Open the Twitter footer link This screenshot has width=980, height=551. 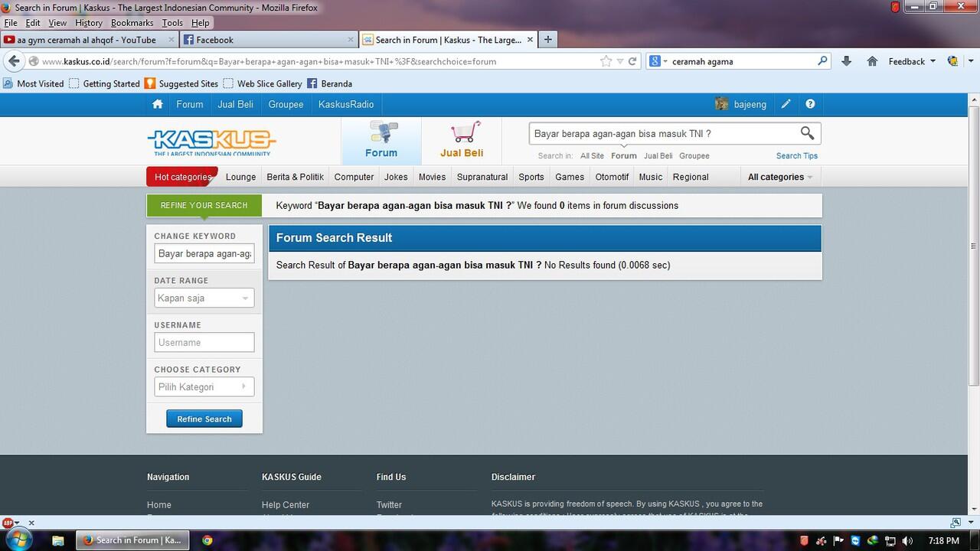tap(389, 505)
